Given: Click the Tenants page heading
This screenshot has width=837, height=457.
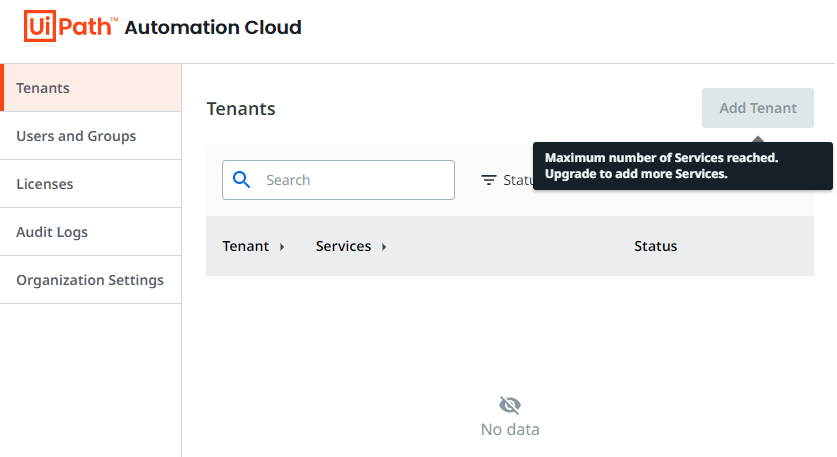Looking at the screenshot, I should pyautogui.click(x=241, y=109).
